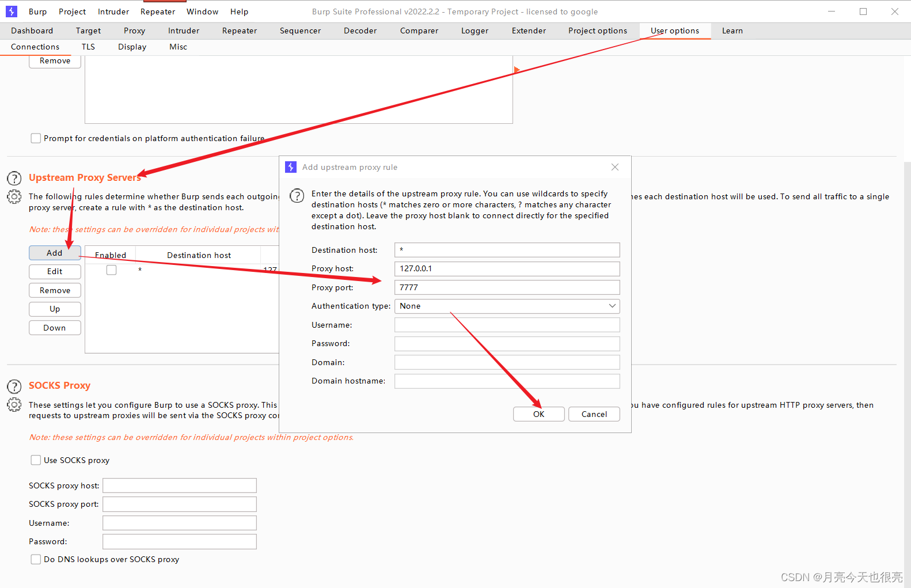Select the Connections sub-tab
This screenshot has height=588, width=911.
[35, 47]
